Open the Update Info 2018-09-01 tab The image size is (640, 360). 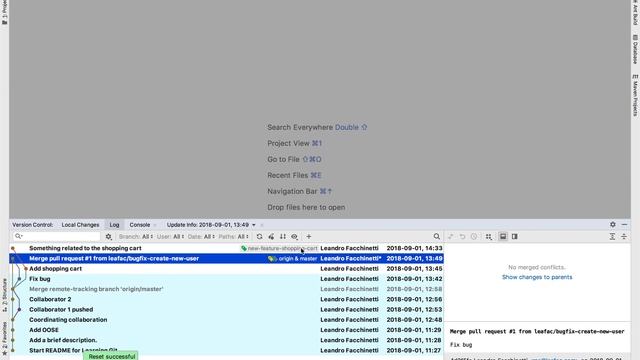coord(207,225)
